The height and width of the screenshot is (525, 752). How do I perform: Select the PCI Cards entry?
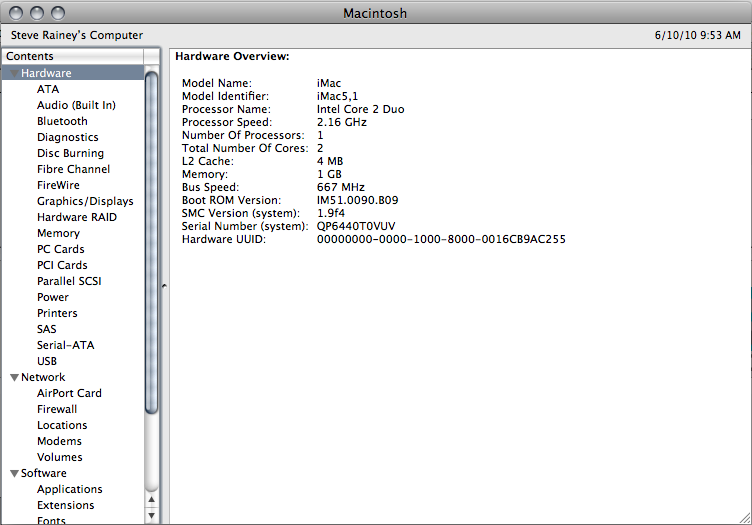click(62, 265)
